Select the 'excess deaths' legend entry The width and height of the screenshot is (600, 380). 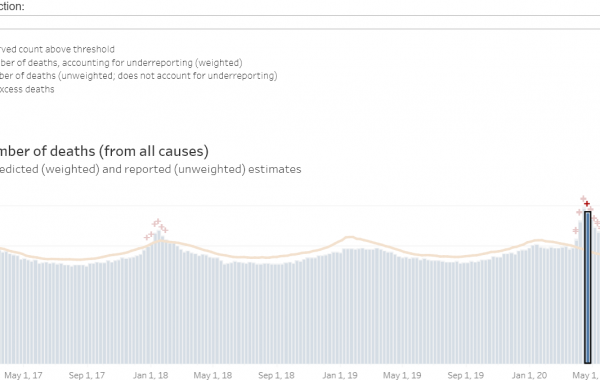[x=27, y=89]
